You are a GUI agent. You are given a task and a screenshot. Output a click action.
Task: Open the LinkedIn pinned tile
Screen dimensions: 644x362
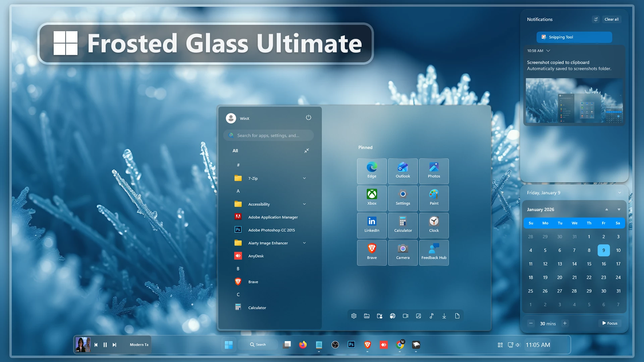pyautogui.click(x=372, y=225)
